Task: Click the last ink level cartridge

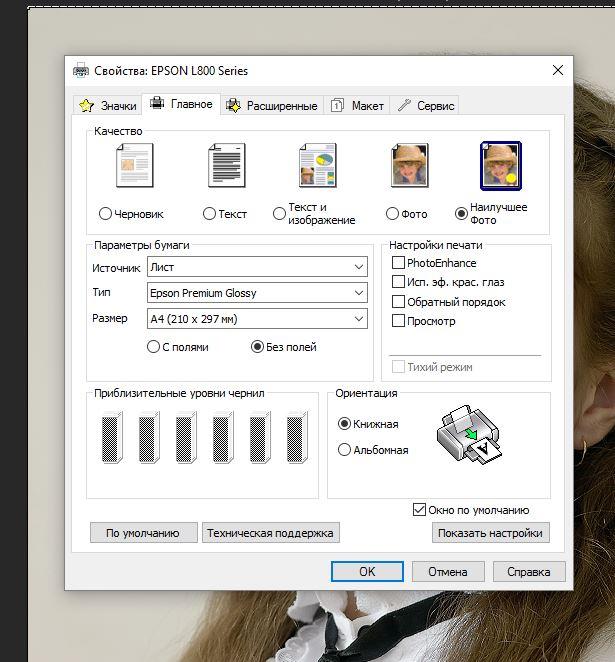Action: [297, 437]
